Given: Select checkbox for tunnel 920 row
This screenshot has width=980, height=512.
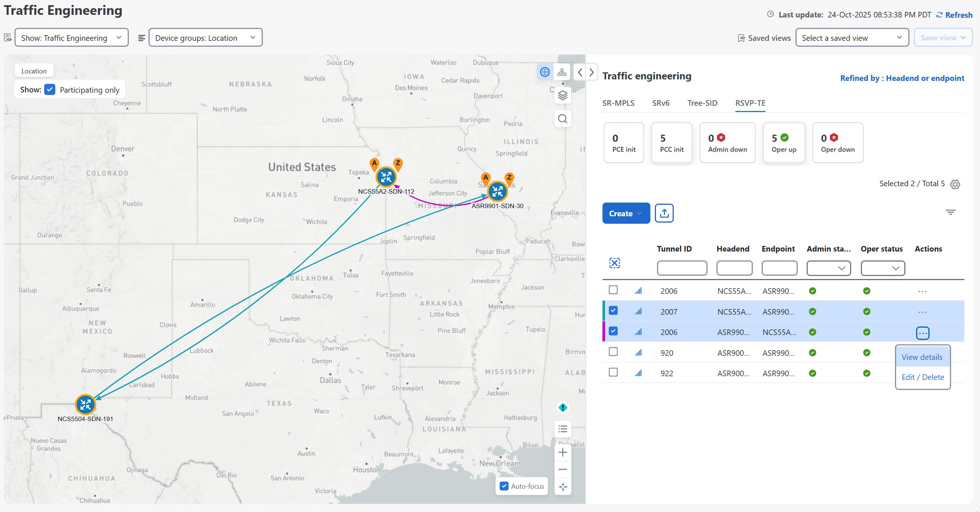Looking at the screenshot, I should [x=613, y=352].
